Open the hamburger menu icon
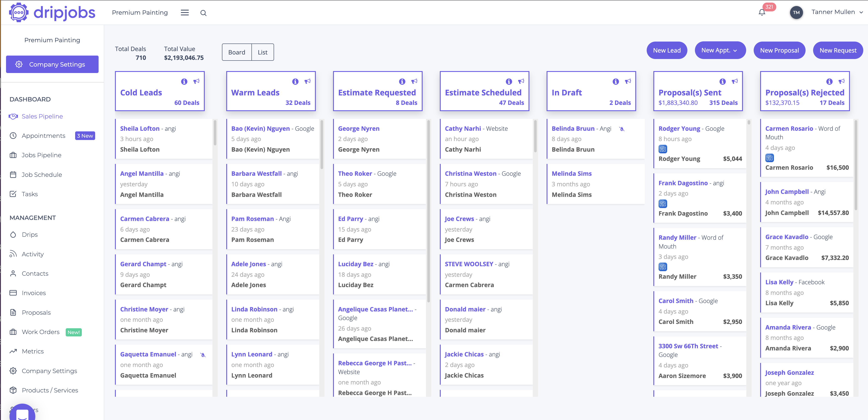 point(185,12)
